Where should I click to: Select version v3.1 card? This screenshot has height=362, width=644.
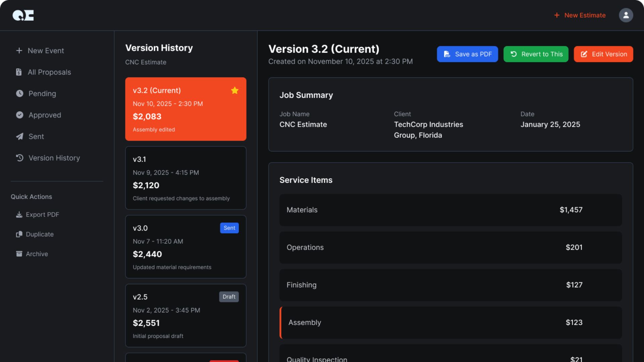pyautogui.click(x=185, y=178)
